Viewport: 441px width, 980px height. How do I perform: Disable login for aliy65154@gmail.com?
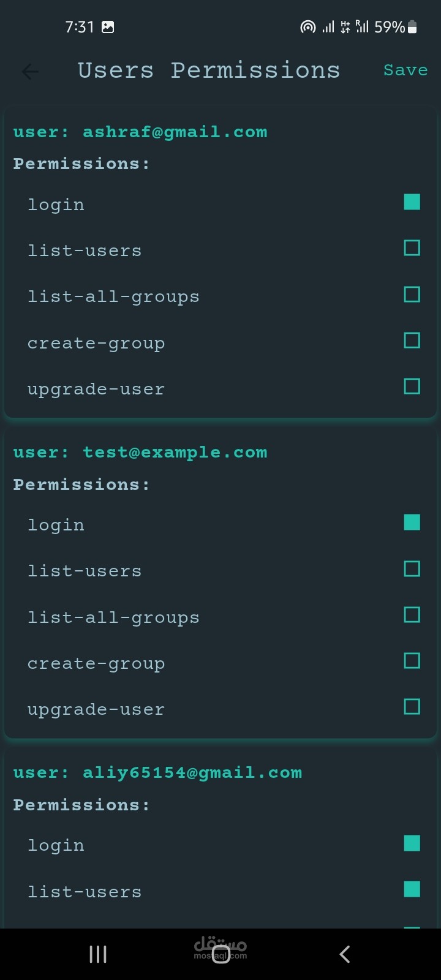(x=412, y=843)
